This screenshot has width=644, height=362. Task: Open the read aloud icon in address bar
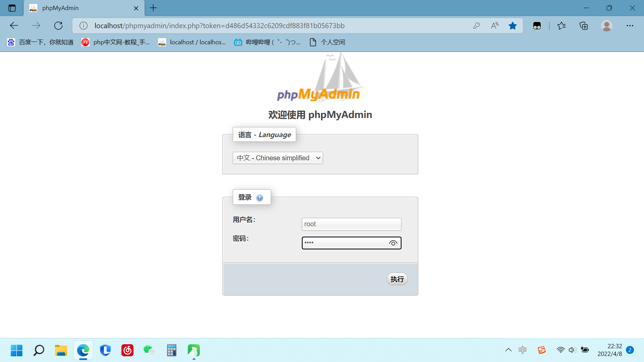click(x=494, y=26)
